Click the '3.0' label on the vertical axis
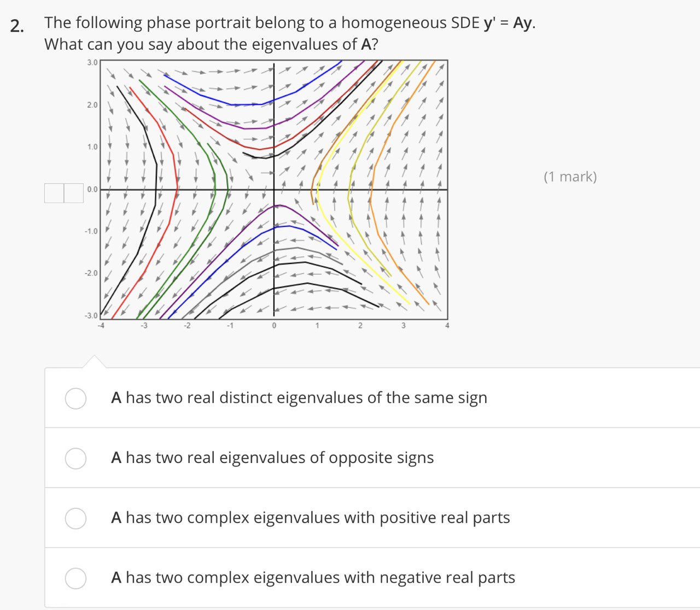 pyautogui.click(x=91, y=62)
